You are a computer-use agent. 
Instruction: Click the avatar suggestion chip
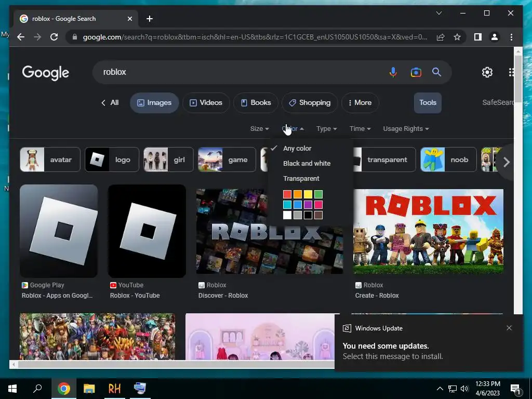point(50,159)
